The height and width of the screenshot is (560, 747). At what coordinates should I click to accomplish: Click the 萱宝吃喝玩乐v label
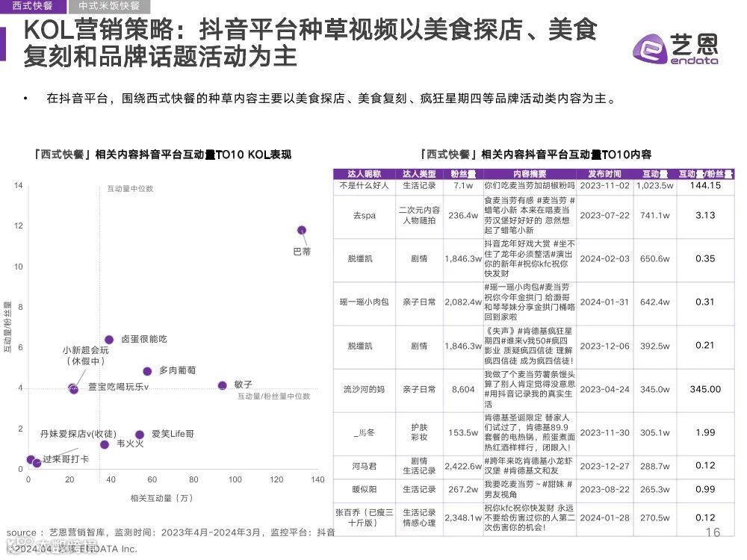(x=119, y=387)
